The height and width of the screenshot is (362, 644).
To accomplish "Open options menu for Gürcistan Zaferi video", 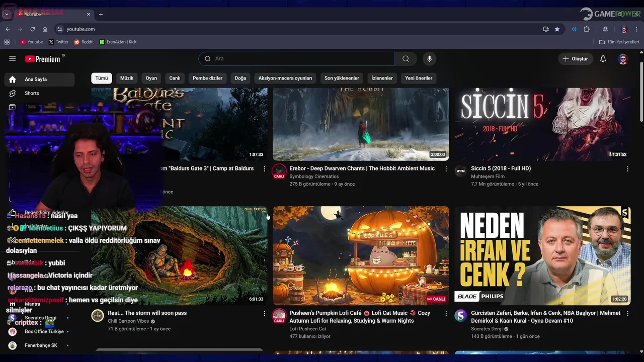I will (x=627, y=313).
